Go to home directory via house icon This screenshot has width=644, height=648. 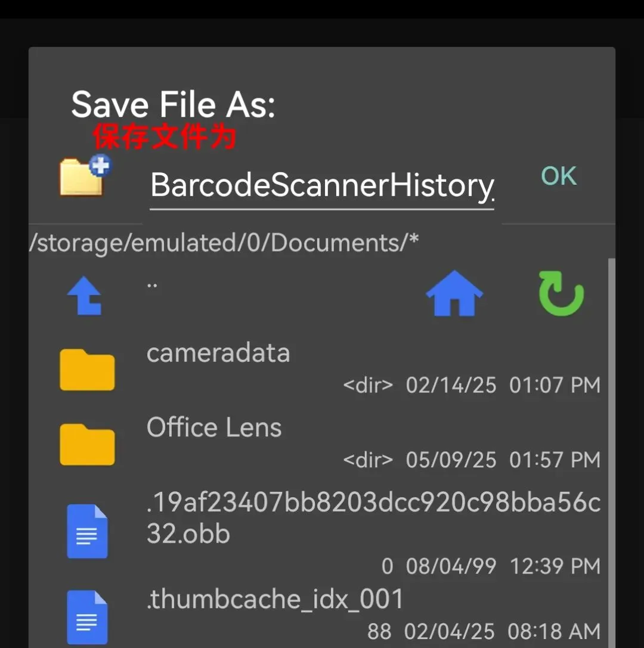coord(454,293)
